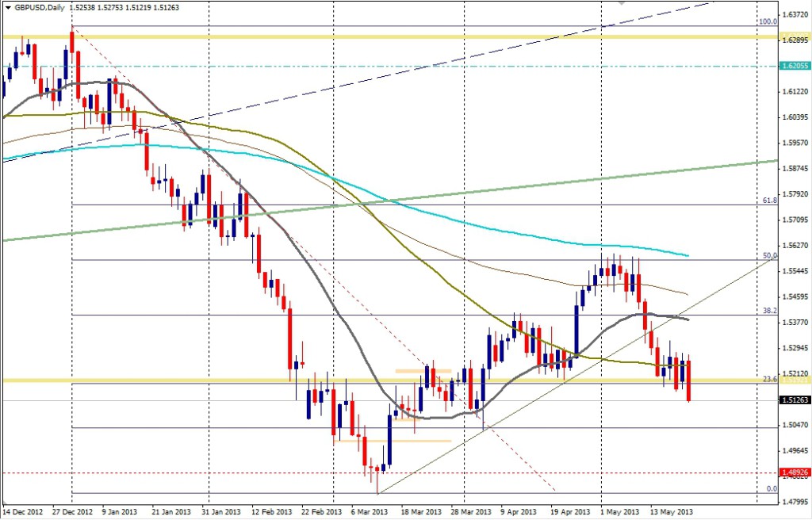The image size is (812, 520).
Task: Click the 61.8 Fibonacci level label
Action: pyautogui.click(x=768, y=201)
